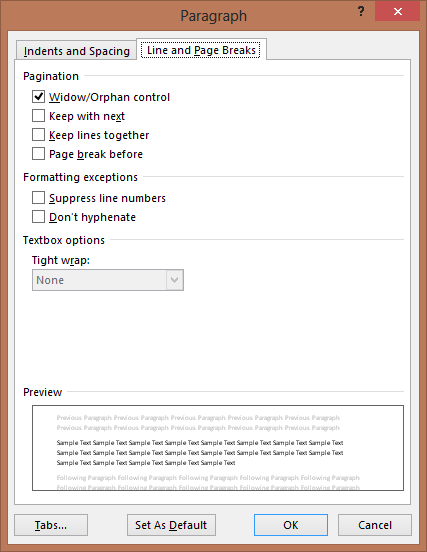Click Set As Default button
This screenshot has height=552, width=427.
click(x=171, y=525)
